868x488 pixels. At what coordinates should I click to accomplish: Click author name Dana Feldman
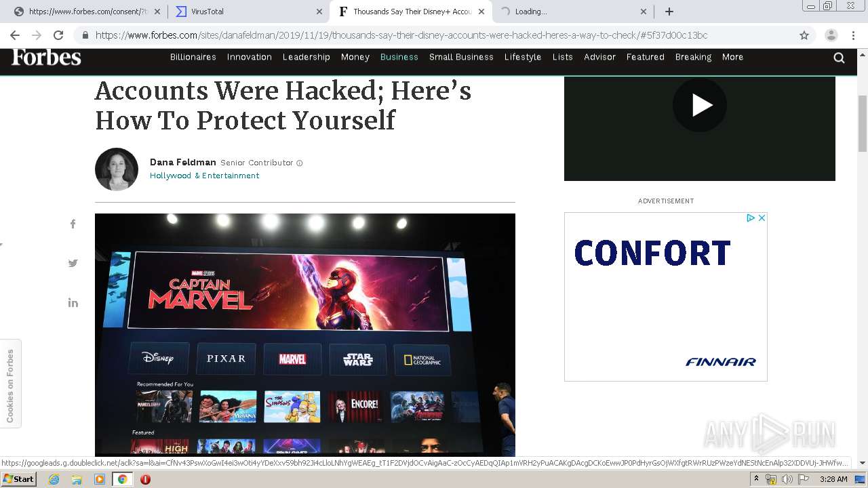tap(183, 163)
